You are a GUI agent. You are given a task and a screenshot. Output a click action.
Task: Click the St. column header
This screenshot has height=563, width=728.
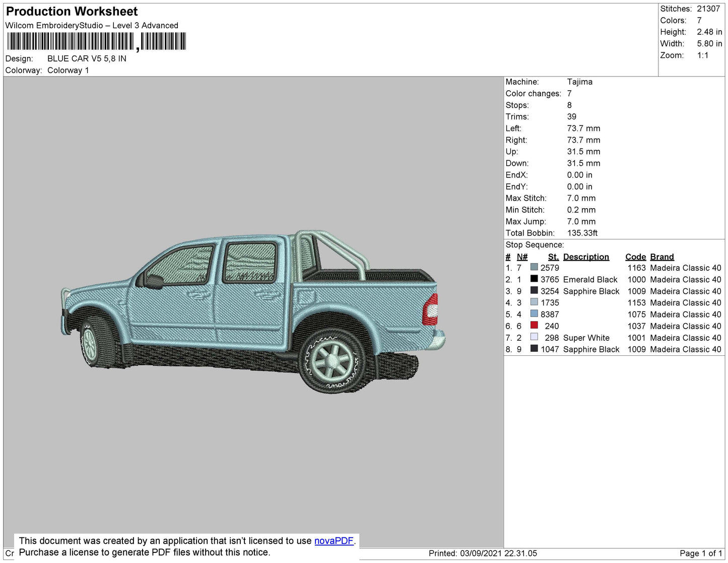(x=553, y=257)
